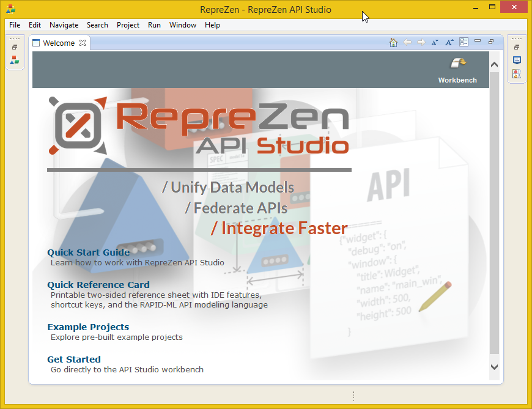Go forward using the right arrow icon

421,42
